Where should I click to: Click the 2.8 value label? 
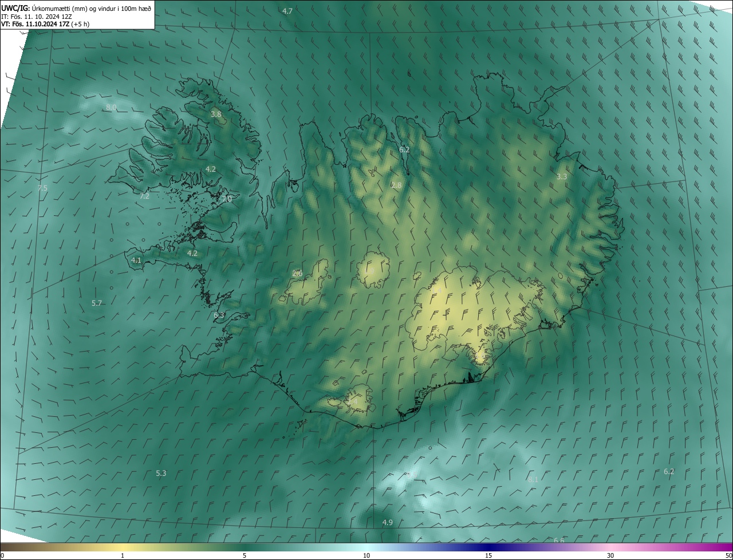coord(396,185)
